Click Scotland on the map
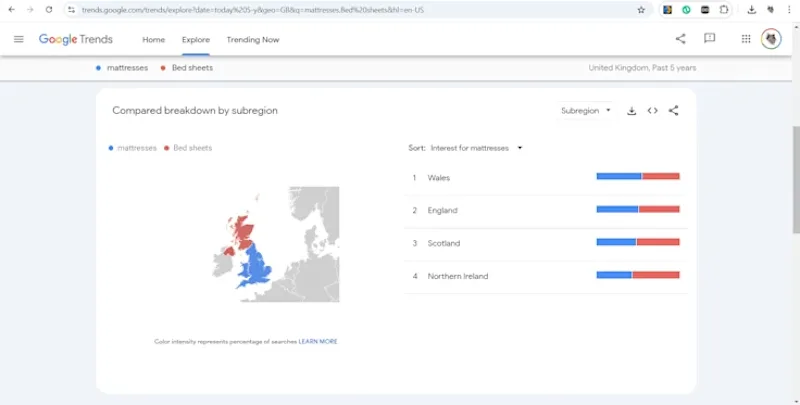This screenshot has height=405, width=800. 242,230
